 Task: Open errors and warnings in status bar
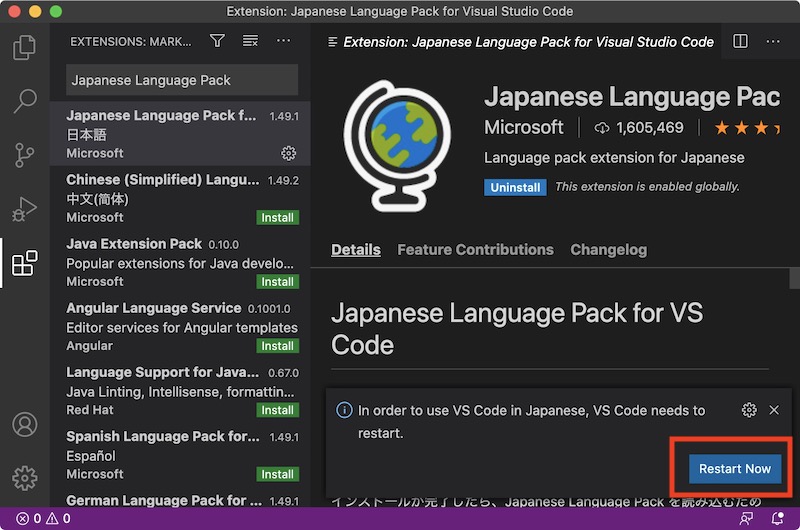tap(43, 519)
